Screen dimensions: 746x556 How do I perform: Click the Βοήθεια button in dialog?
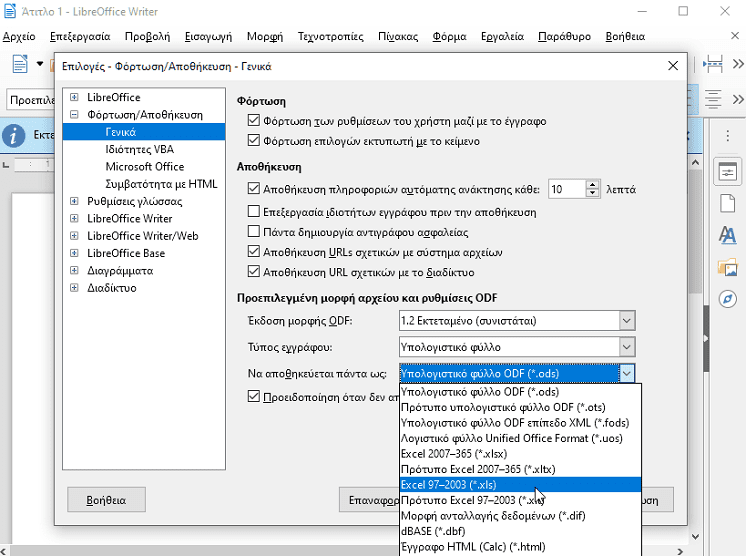[x=106, y=500]
